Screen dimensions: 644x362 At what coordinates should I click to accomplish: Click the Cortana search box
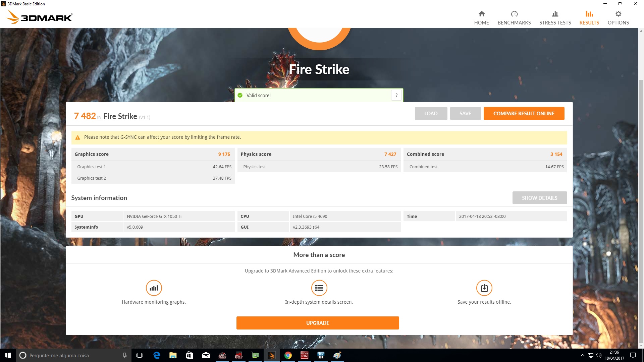[73, 355]
